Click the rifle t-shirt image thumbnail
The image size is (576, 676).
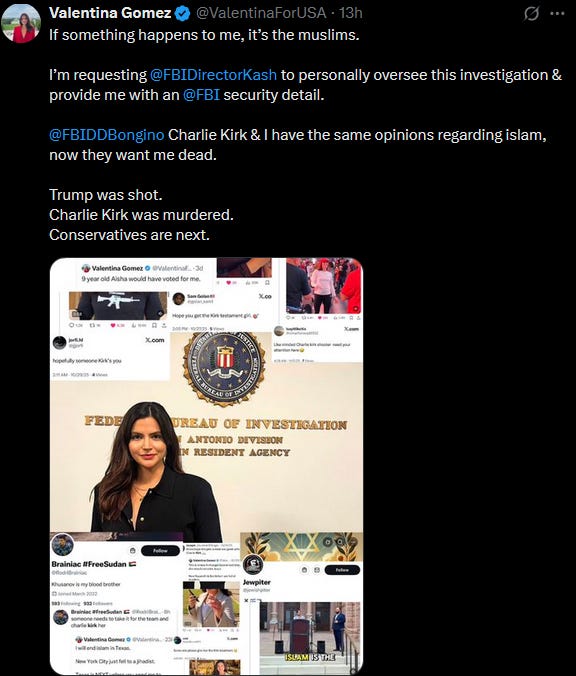118,306
